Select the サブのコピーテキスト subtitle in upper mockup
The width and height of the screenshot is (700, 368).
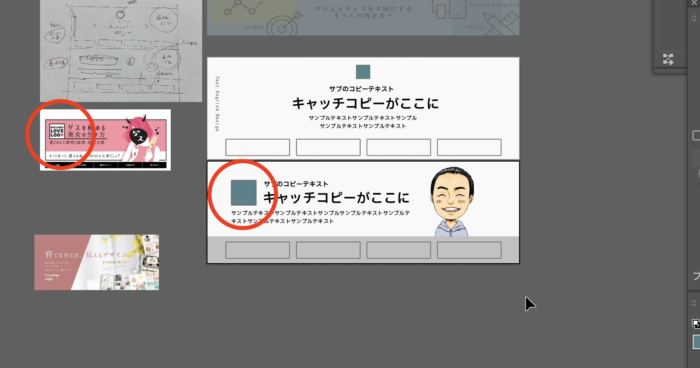362,89
